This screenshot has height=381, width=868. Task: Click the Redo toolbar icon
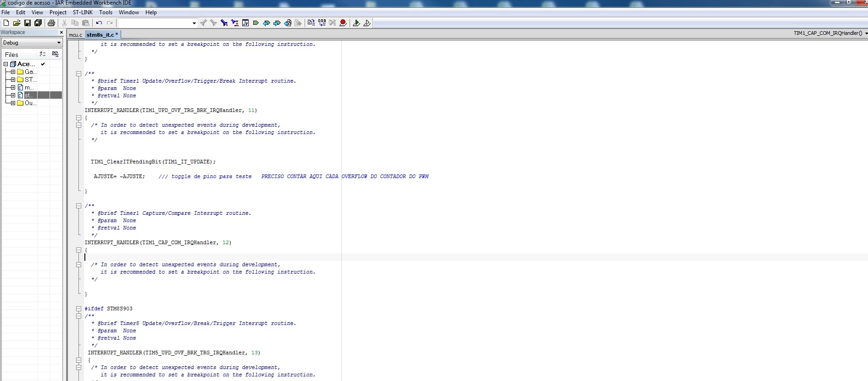pyautogui.click(x=110, y=23)
